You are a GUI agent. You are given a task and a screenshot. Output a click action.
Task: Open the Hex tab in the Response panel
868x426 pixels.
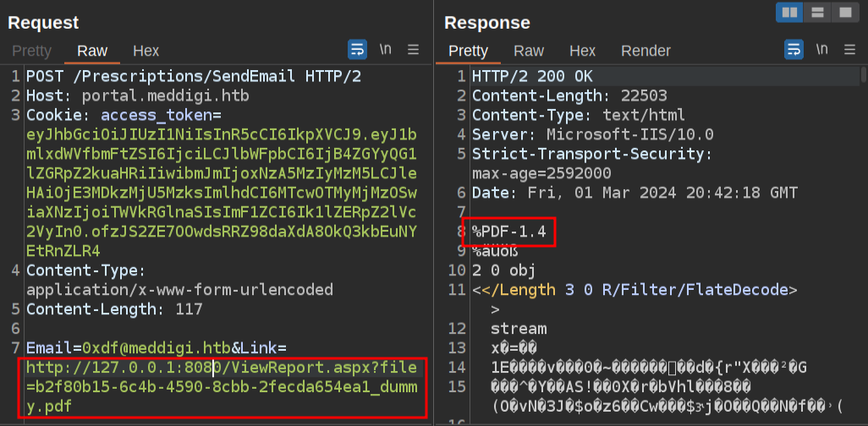(x=582, y=51)
